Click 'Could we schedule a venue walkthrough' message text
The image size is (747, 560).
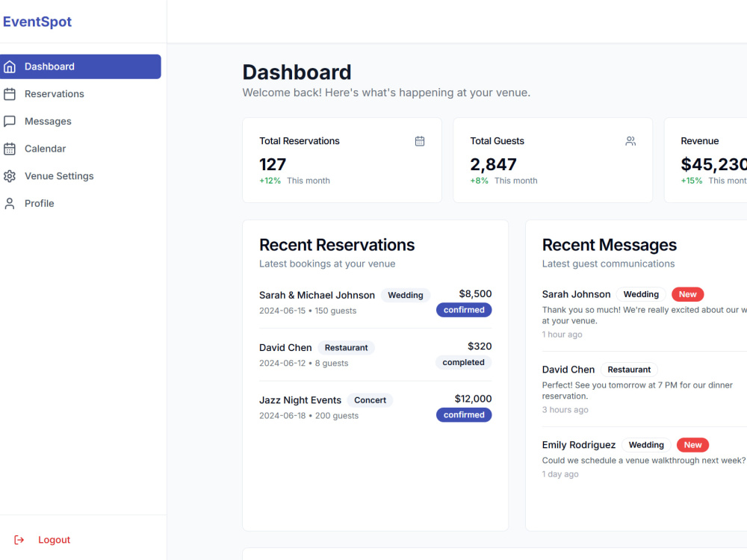pyautogui.click(x=644, y=461)
